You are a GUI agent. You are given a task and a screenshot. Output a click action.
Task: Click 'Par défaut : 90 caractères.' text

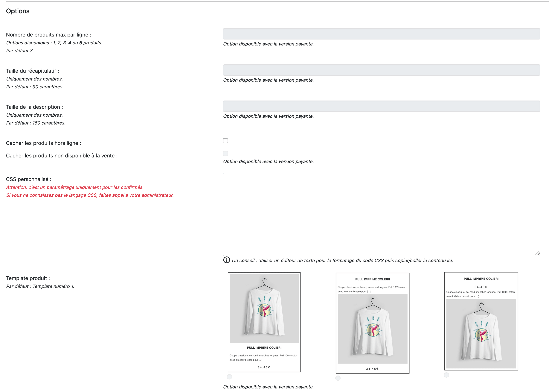(x=35, y=87)
